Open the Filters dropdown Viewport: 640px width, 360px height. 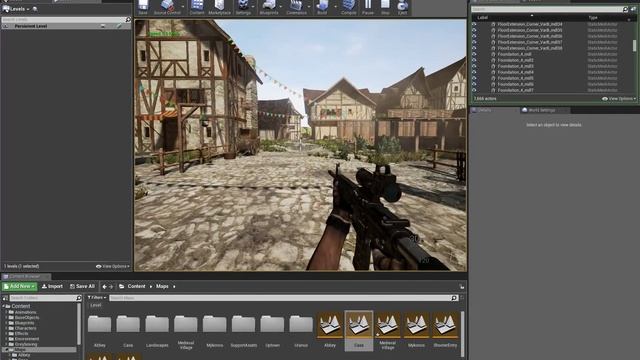97,298
